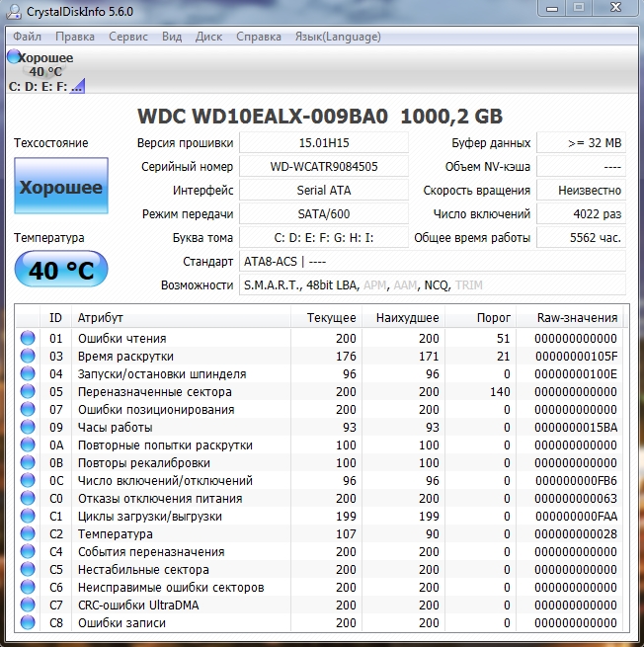Click status orb for Температура attribute row
Image resolution: width=644 pixels, height=647 pixels.
(x=28, y=533)
